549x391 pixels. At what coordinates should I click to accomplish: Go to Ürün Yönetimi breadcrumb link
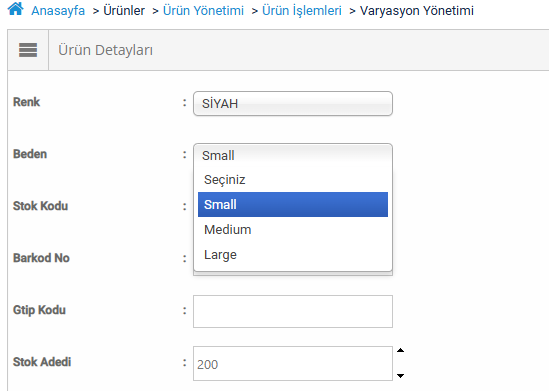pos(203,11)
